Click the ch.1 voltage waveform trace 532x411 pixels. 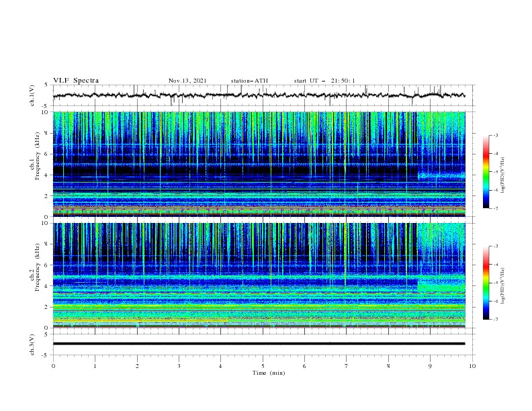click(259, 95)
